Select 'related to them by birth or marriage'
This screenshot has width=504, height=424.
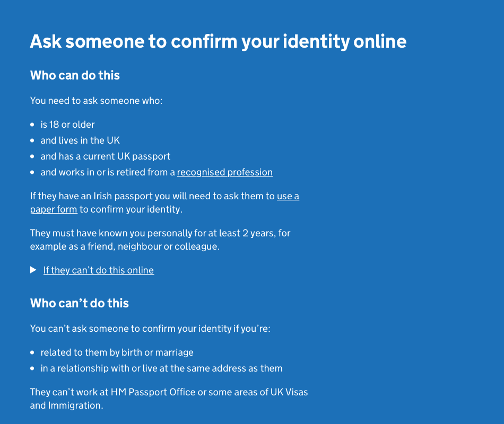pos(117,352)
